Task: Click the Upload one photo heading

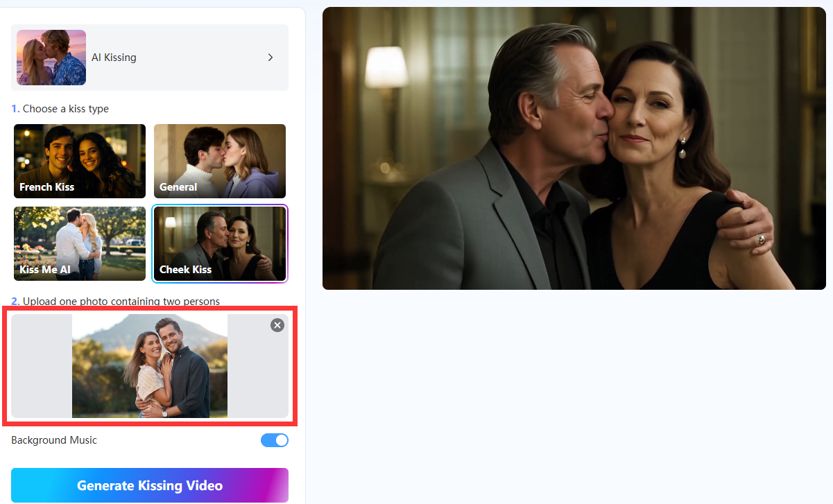Action: (x=121, y=302)
